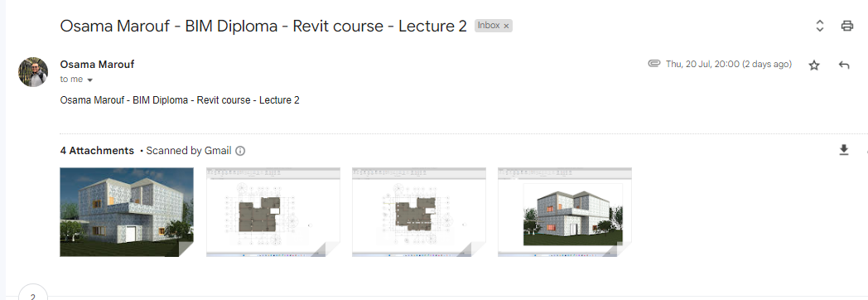This screenshot has width=868, height=300.
Task: Expand all messages with the up-down arrows icon
Action: (820, 26)
